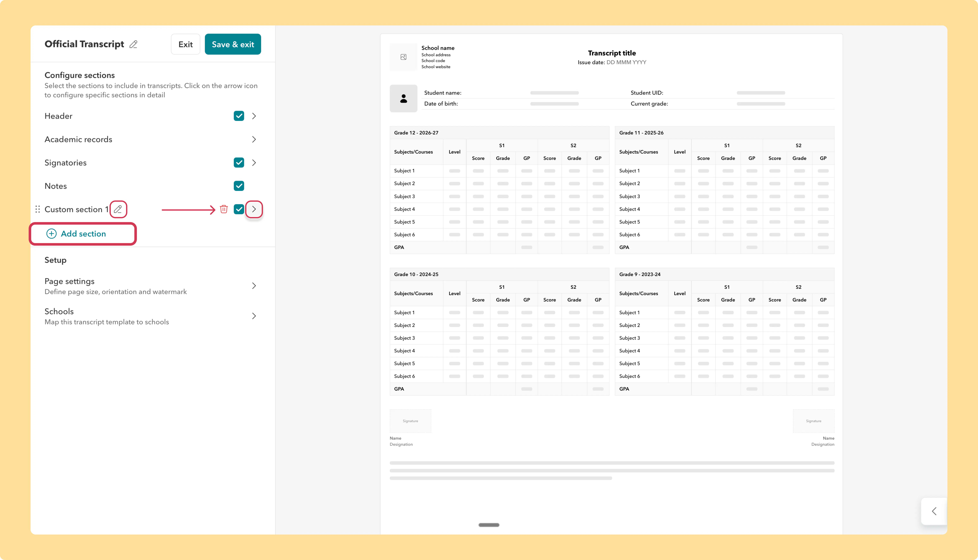Click "Subject 6" in the Grade 11 table

[x=630, y=235]
